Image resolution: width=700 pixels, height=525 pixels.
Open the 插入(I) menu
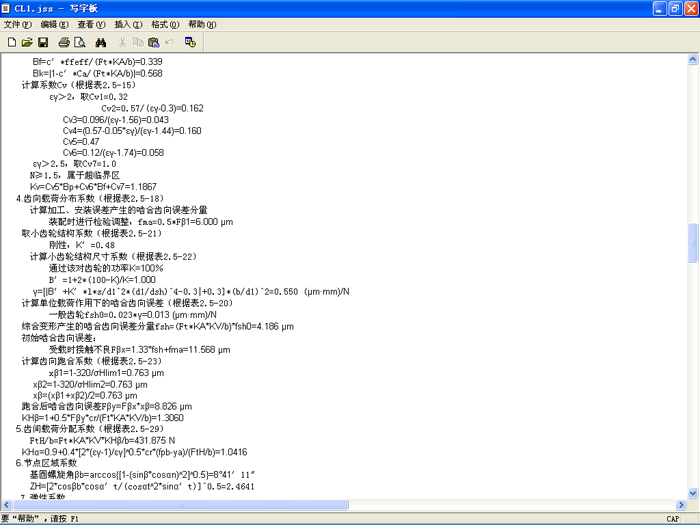coord(128,24)
